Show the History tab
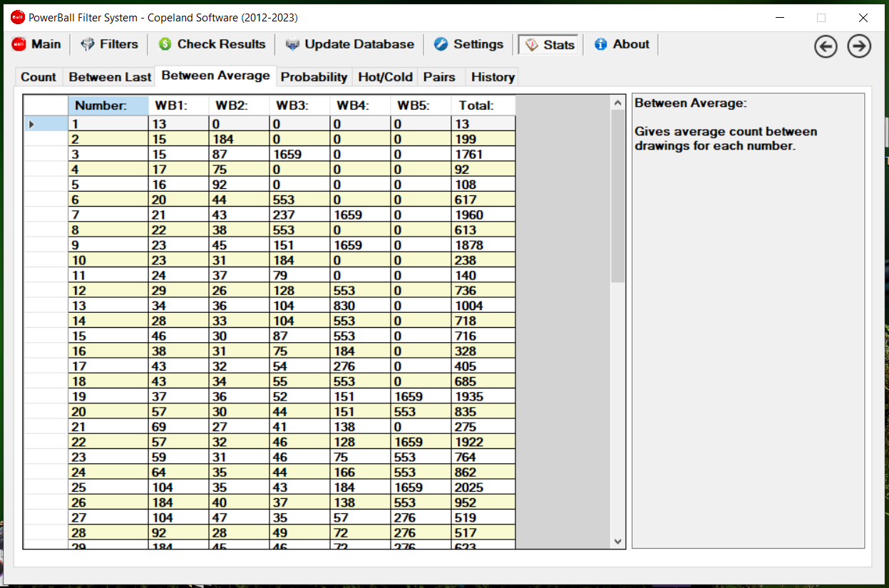This screenshot has height=588, width=889. click(493, 77)
